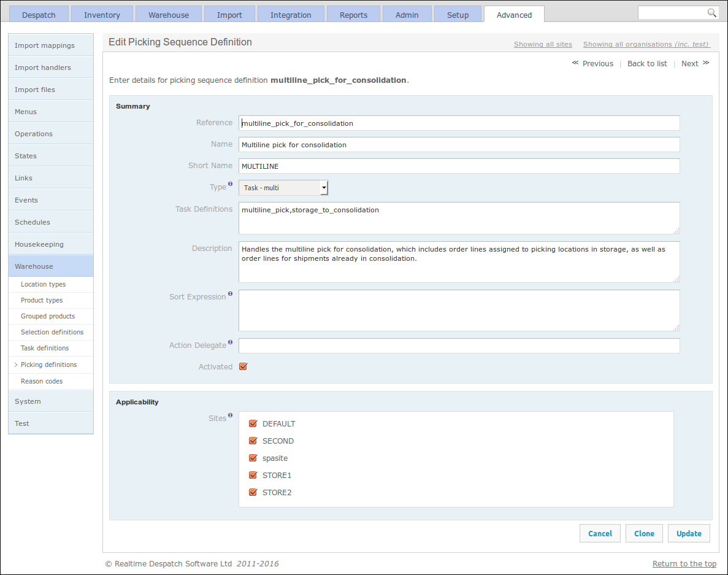Toggle the spasite site checkbox
This screenshot has width=728, height=575.
tap(253, 458)
